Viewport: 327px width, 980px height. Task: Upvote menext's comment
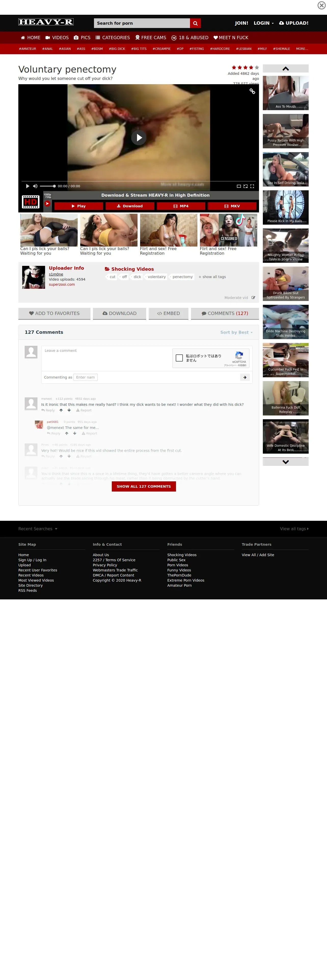[61, 410]
